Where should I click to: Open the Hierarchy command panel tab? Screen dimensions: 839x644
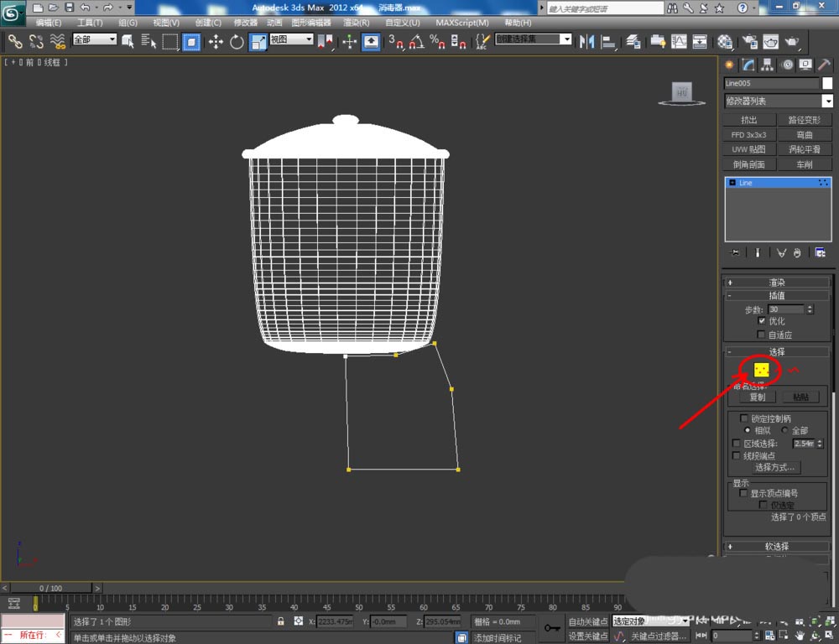coord(768,65)
